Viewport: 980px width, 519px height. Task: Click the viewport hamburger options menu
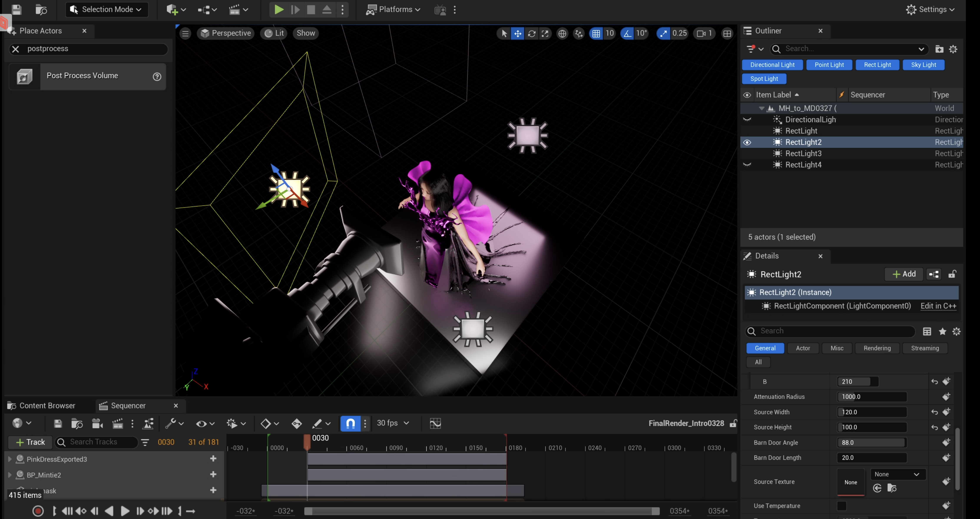[185, 33]
